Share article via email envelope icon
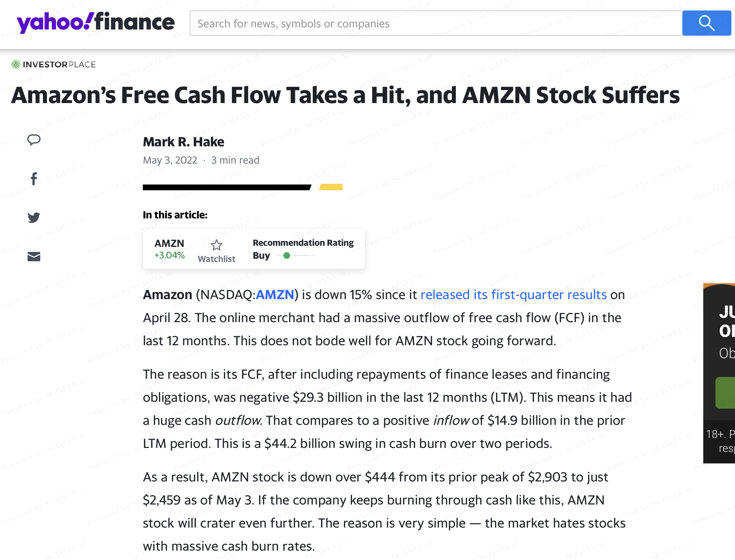This screenshot has height=560, width=735. coord(34,257)
